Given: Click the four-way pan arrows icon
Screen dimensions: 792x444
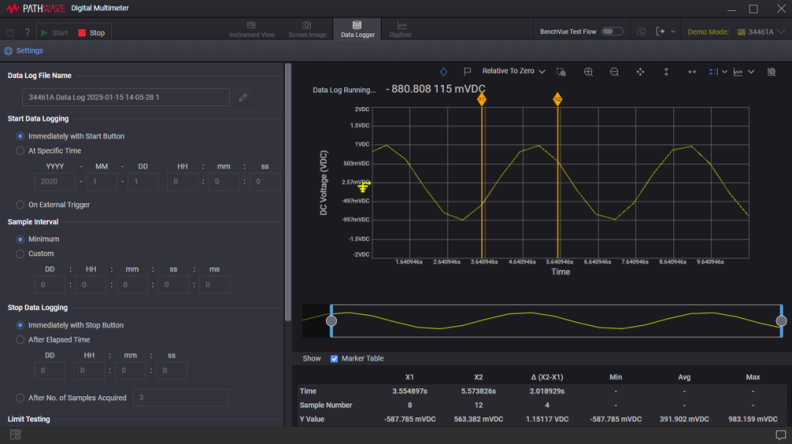Looking at the screenshot, I should (640, 72).
